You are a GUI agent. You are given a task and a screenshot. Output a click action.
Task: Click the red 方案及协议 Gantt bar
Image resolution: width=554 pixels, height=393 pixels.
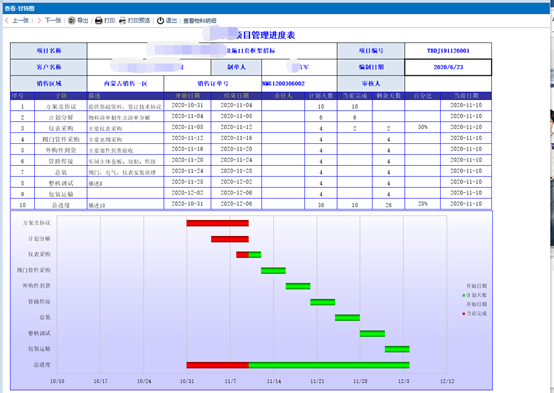tap(218, 223)
